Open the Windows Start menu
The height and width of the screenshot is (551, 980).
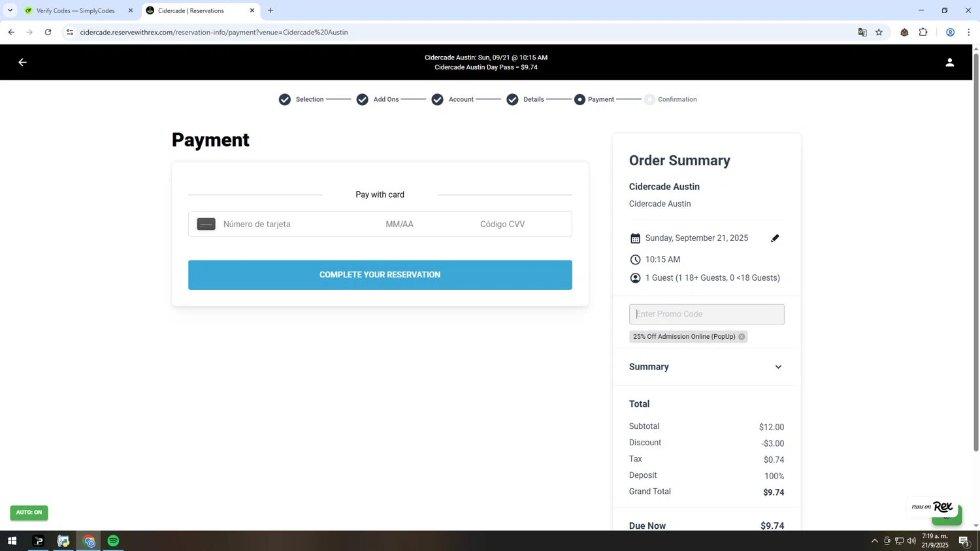12,541
